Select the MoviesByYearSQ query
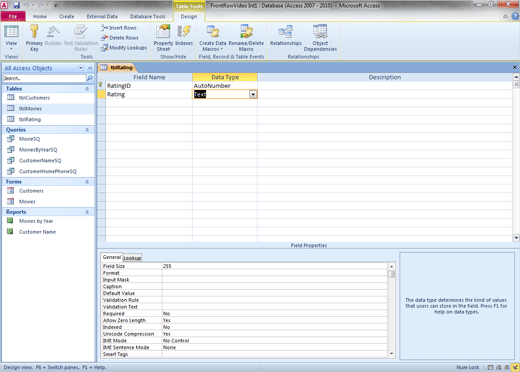The width and height of the screenshot is (520, 372). (38, 150)
